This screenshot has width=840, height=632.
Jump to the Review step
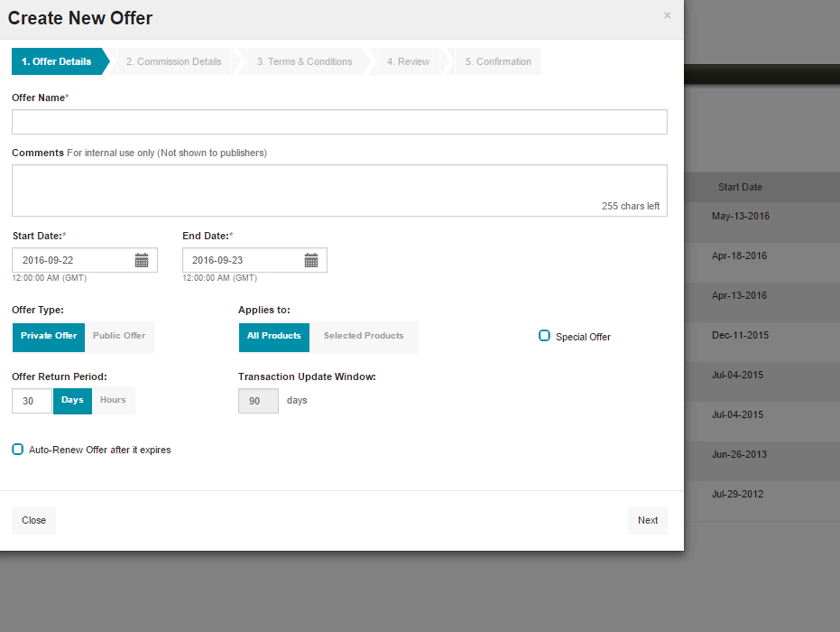coord(408,61)
